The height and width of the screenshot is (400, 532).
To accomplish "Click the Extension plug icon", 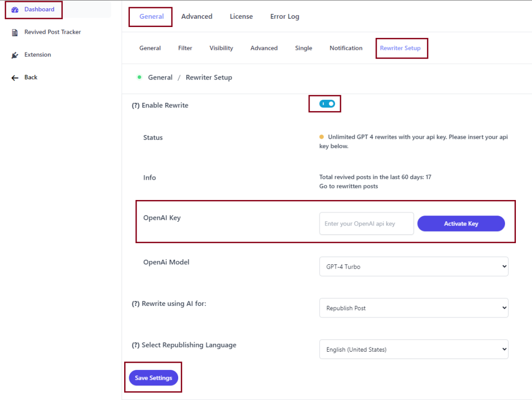I will pyautogui.click(x=15, y=55).
